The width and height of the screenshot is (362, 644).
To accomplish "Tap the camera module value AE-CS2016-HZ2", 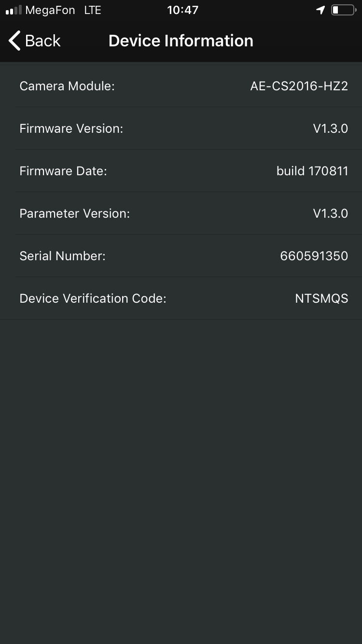I will pos(299,86).
